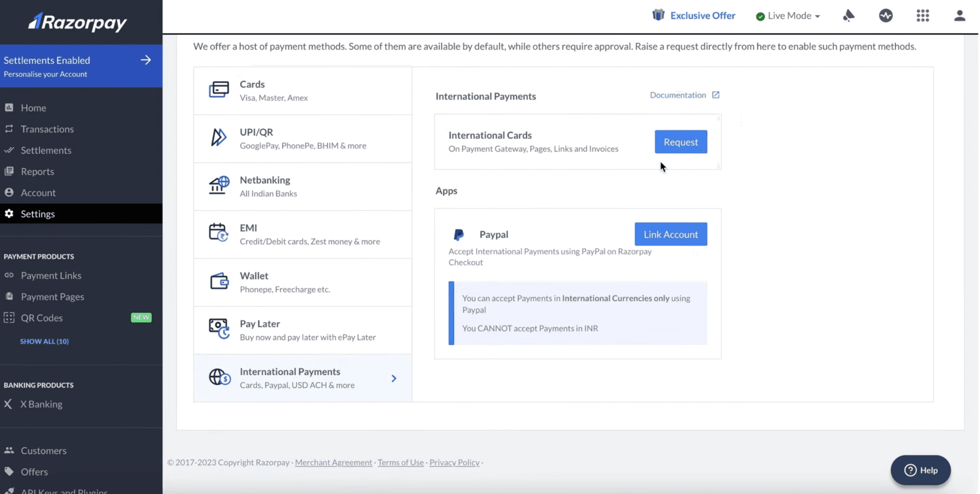This screenshot has width=980, height=494.
Task: Click external link icon beside Documentation
Action: pos(715,95)
